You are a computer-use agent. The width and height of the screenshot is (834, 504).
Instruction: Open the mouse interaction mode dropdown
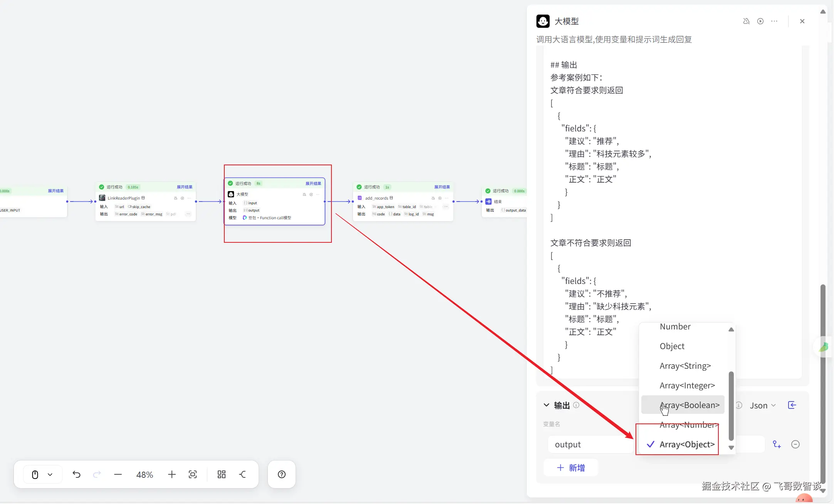coord(50,474)
